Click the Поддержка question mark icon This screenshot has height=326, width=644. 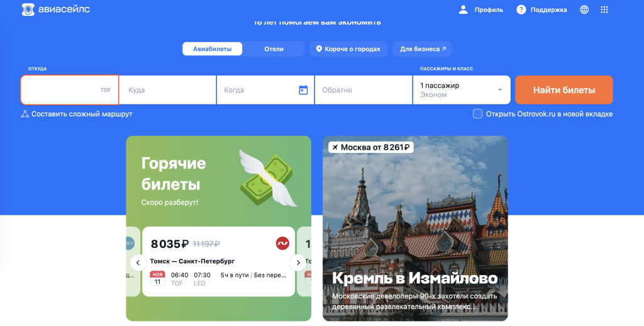(x=521, y=9)
